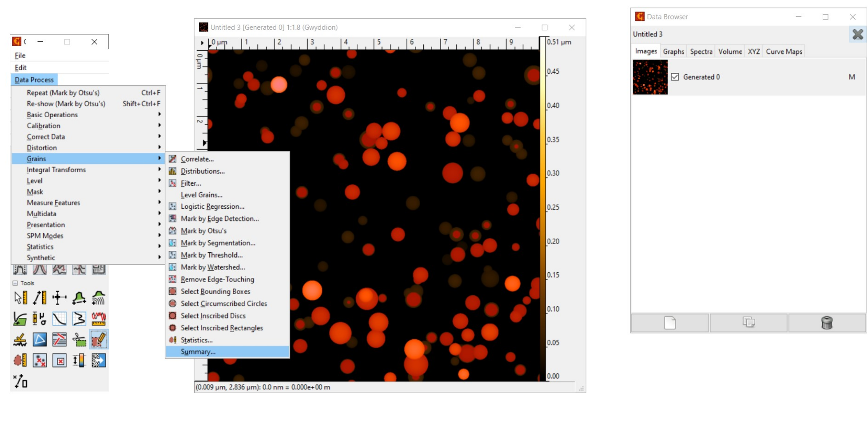Select the crosshair point spectroscopy tool
This screenshot has width=868, height=421.
pos(59,298)
